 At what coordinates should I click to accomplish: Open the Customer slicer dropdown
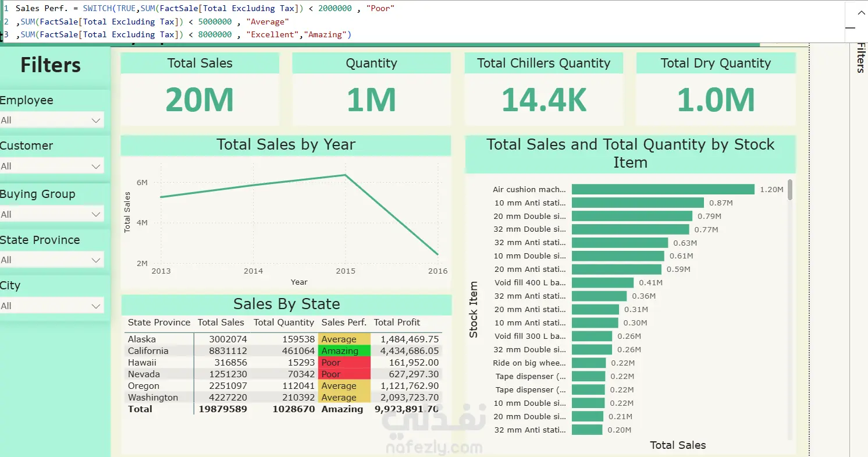(52, 166)
